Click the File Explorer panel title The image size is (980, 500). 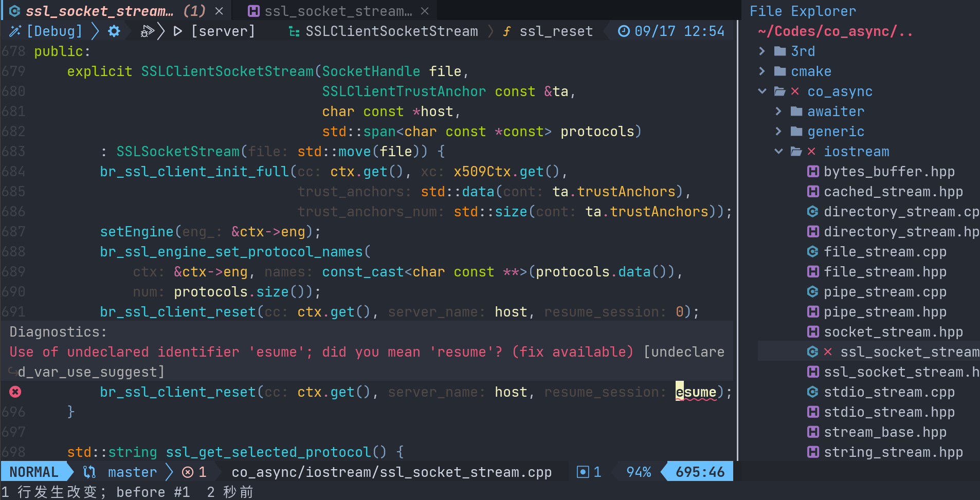(x=803, y=11)
